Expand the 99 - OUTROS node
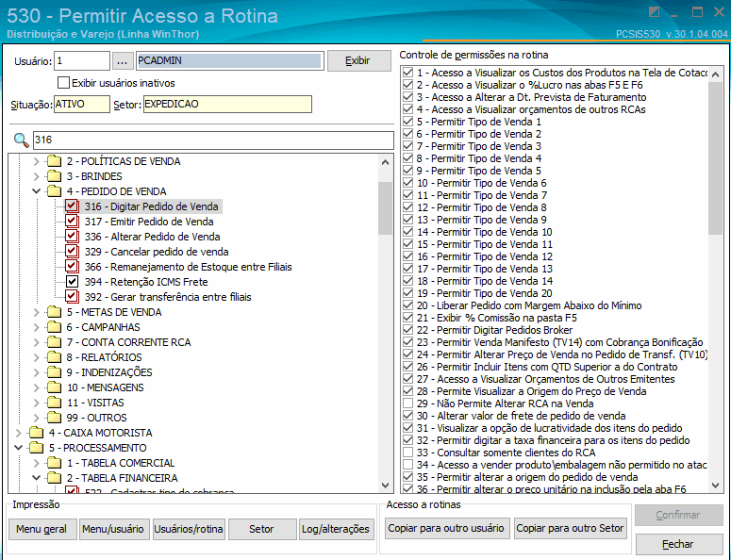Image resolution: width=731 pixels, height=560 pixels. (37, 418)
